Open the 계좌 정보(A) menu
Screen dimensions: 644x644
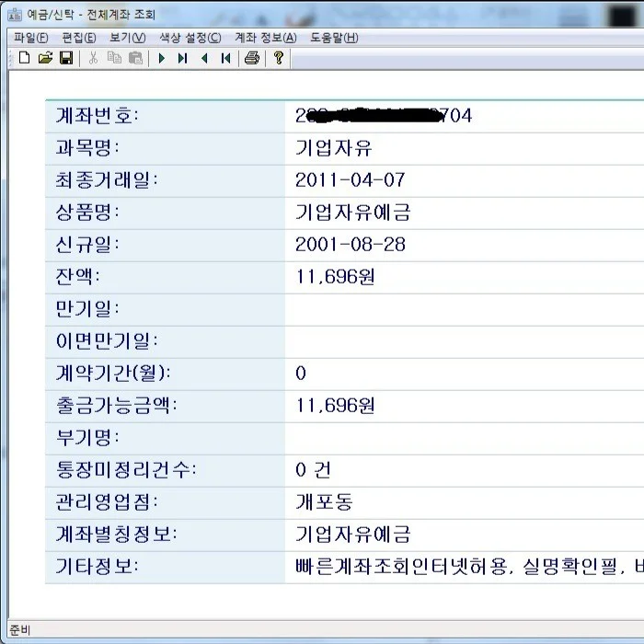click(266, 38)
